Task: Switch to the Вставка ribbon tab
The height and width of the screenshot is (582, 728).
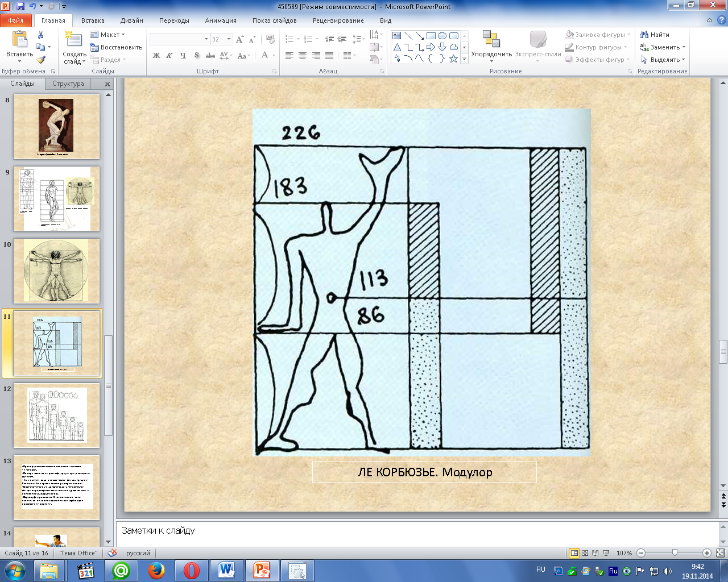Action: (93, 20)
